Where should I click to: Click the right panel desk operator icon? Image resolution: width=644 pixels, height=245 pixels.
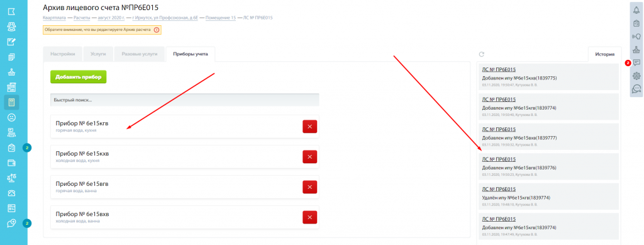tap(636, 50)
